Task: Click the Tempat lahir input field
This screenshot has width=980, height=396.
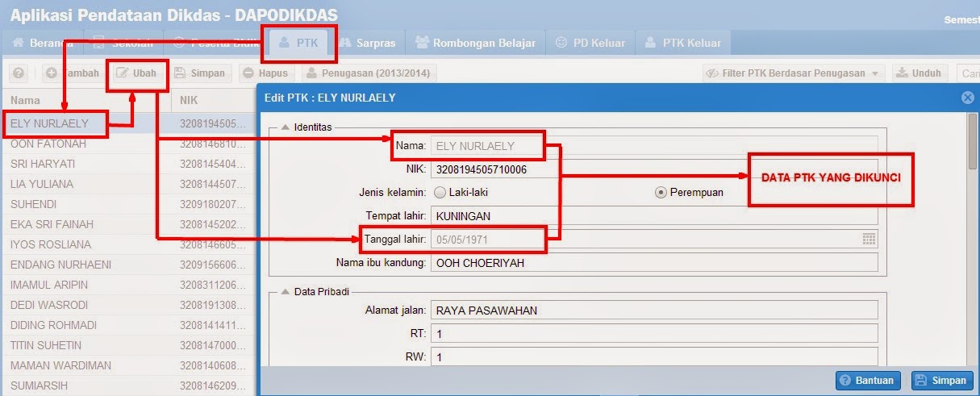Action: click(654, 216)
